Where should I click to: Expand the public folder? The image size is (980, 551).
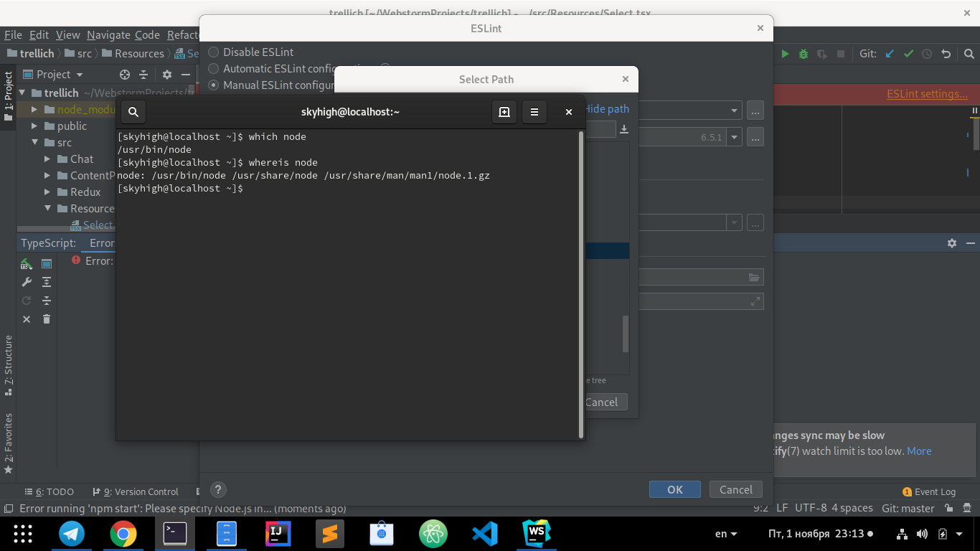click(34, 126)
